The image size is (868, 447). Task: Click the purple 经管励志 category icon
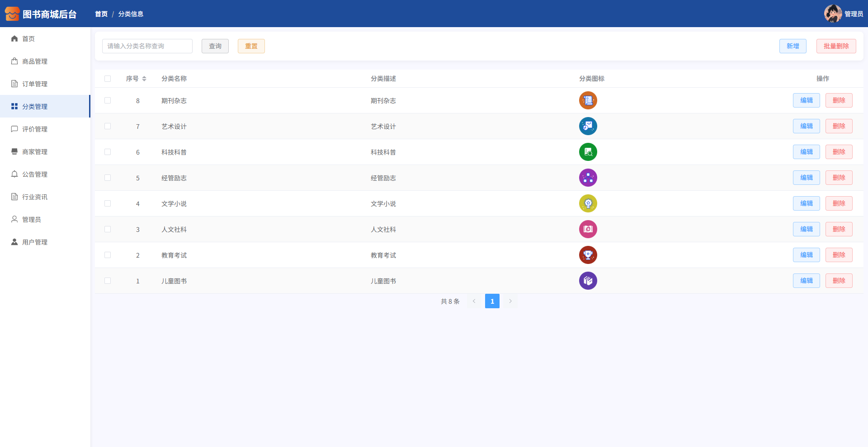[588, 178]
